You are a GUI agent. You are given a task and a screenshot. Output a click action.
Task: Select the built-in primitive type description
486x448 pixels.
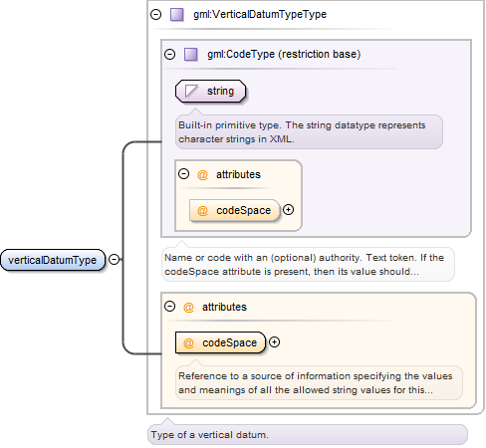coord(309,132)
